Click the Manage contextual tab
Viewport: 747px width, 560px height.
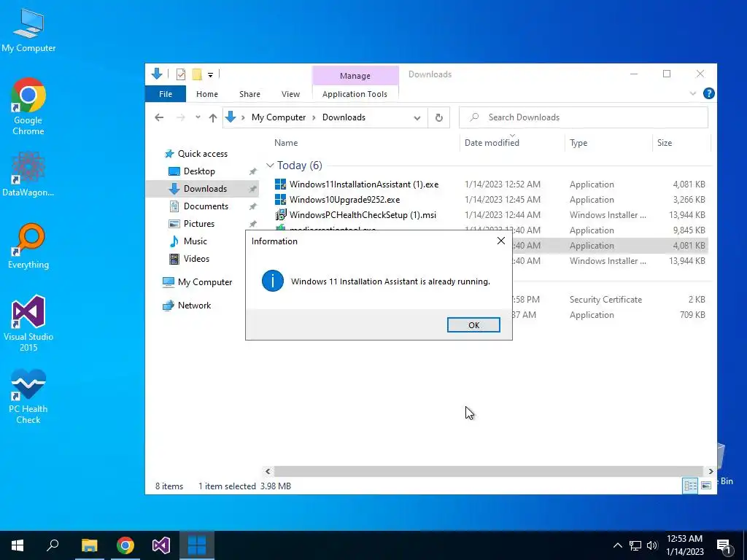355,76
